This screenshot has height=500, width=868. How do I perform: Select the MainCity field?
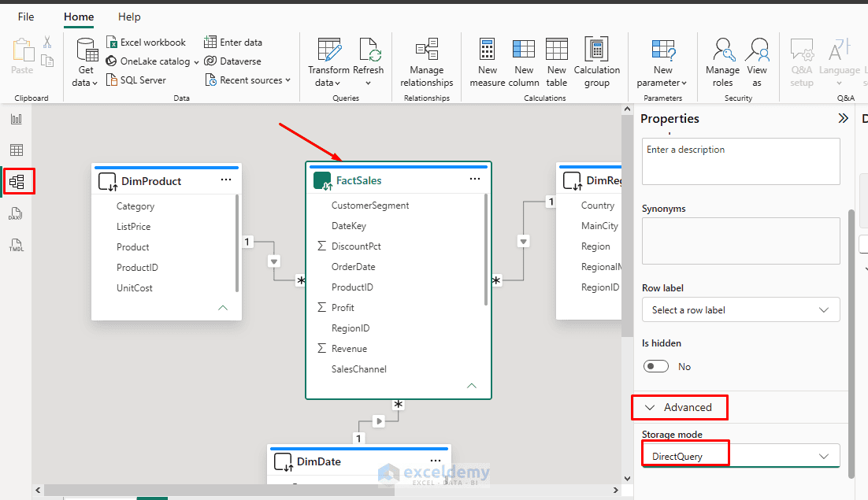[x=599, y=226]
